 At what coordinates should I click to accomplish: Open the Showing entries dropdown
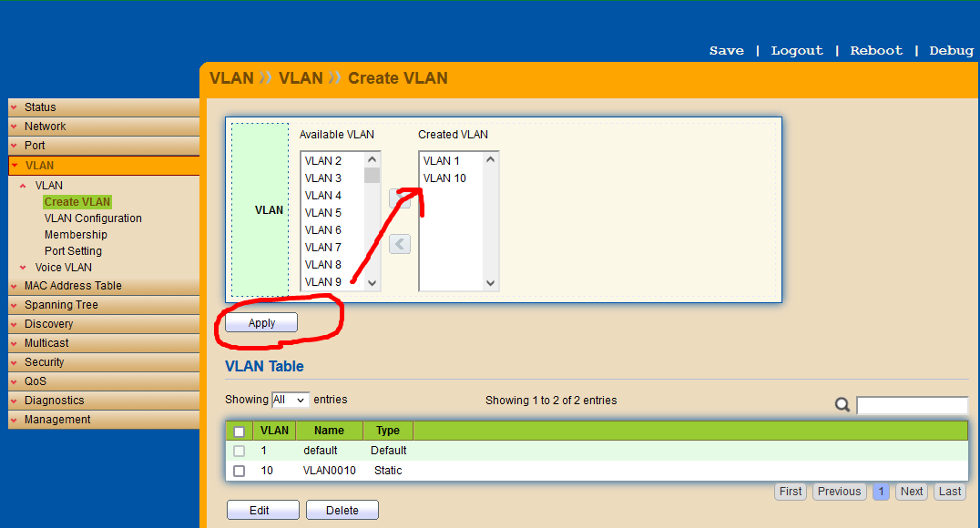click(291, 400)
